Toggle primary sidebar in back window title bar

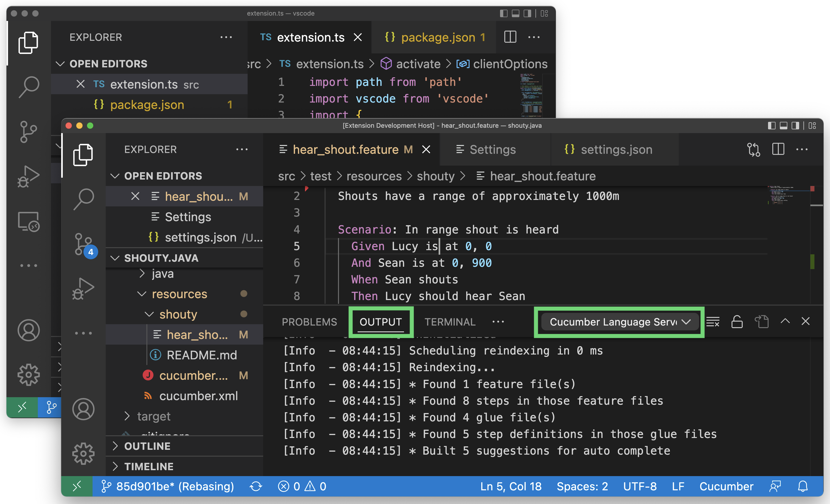click(x=504, y=13)
